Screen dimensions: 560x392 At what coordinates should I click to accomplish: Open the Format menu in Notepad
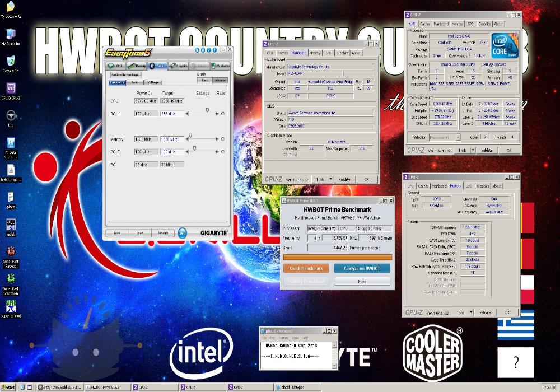(283, 338)
